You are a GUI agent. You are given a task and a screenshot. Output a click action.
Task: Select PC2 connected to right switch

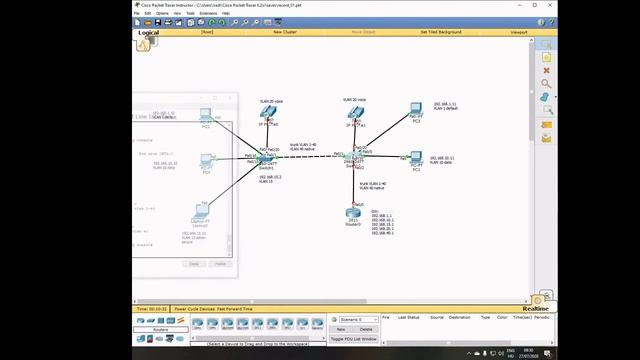point(416,157)
